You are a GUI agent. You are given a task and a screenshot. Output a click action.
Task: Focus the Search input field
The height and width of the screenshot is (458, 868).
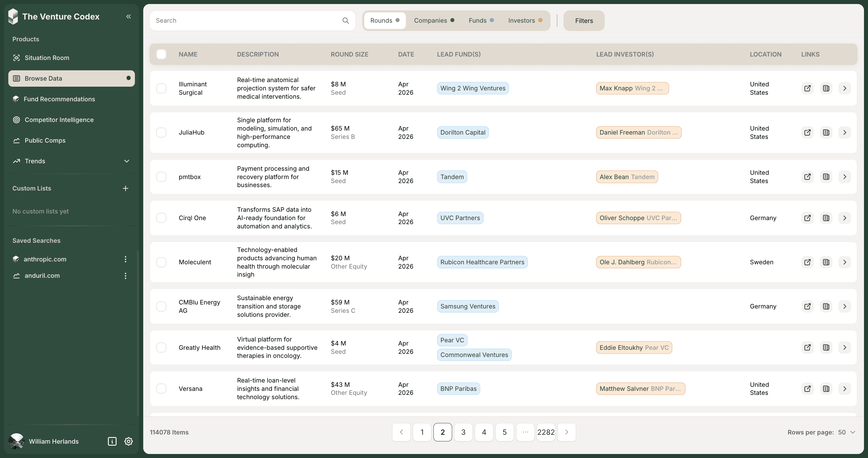252,21
